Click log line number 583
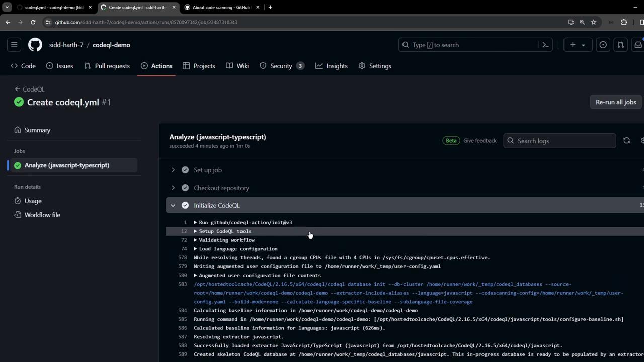 tap(183, 284)
